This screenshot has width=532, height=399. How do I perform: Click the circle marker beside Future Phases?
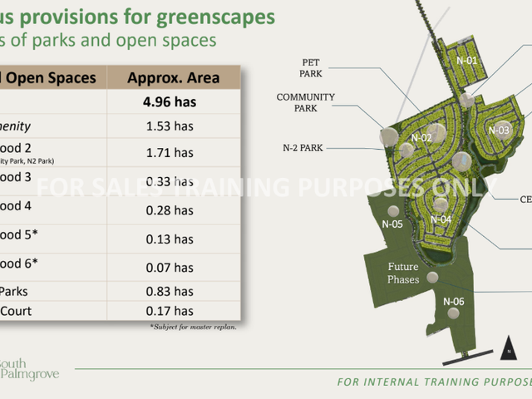[432, 277]
